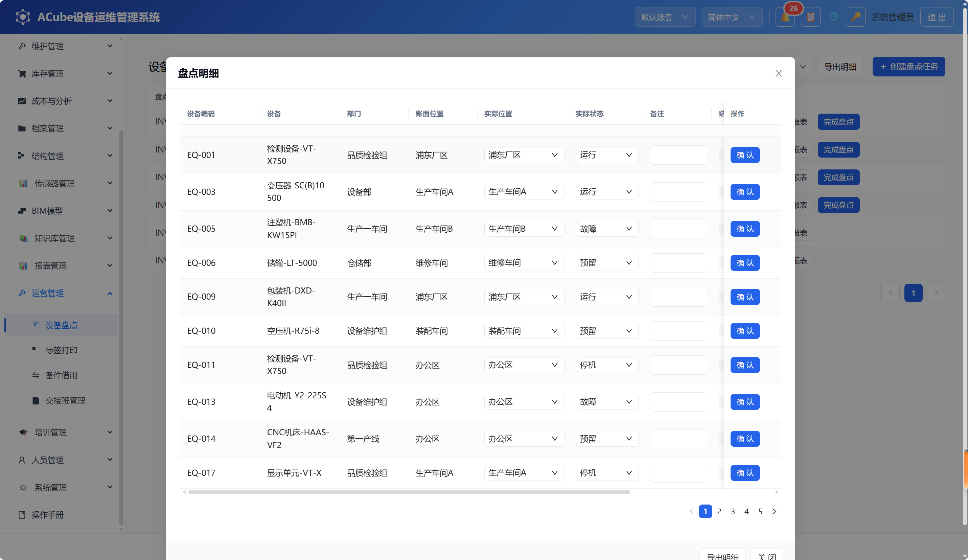Click the icon beside 传感器管理
Image resolution: width=968 pixels, height=560 pixels.
(x=23, y=183)
